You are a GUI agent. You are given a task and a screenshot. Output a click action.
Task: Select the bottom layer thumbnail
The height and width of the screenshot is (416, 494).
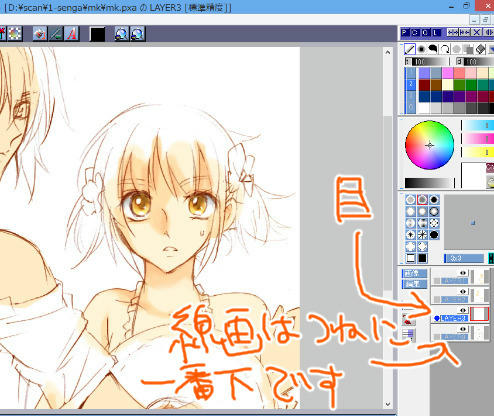(x=479, y=333)
